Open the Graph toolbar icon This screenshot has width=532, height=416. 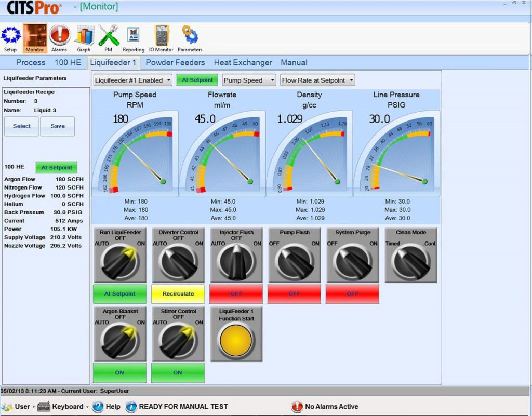[84, 38]
